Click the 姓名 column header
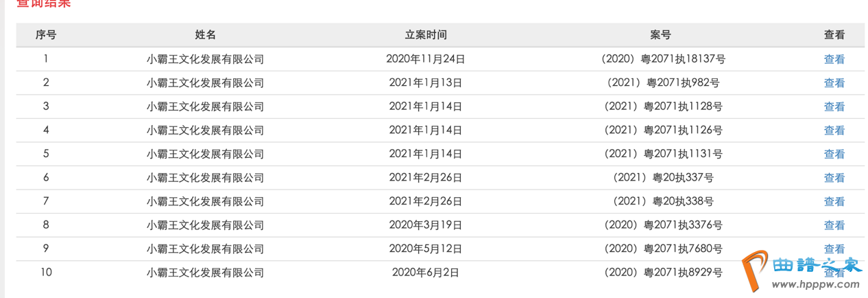Screen dimensions: 868x298 pos(205,35)
